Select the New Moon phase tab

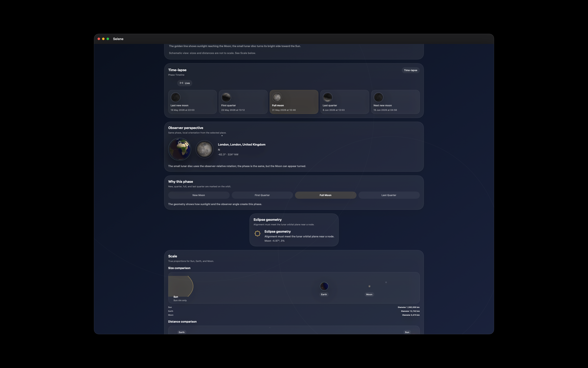pyautogui.click(x=199, y=195)
